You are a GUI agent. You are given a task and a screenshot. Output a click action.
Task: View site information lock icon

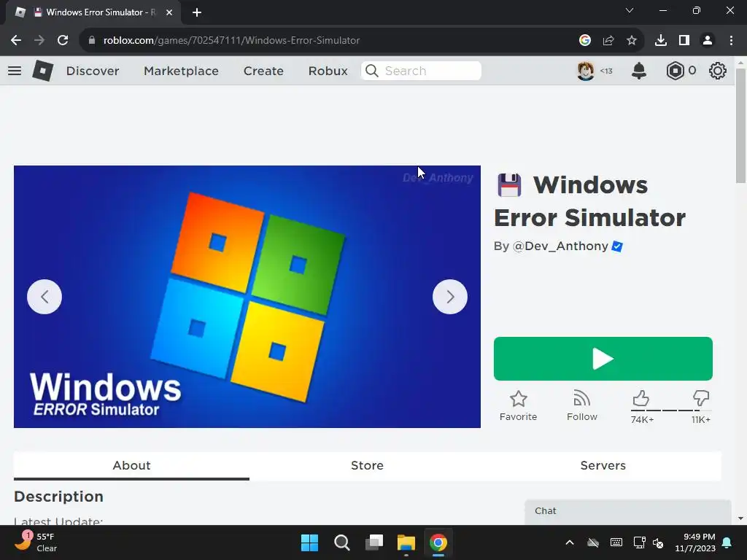pos(92,41)
